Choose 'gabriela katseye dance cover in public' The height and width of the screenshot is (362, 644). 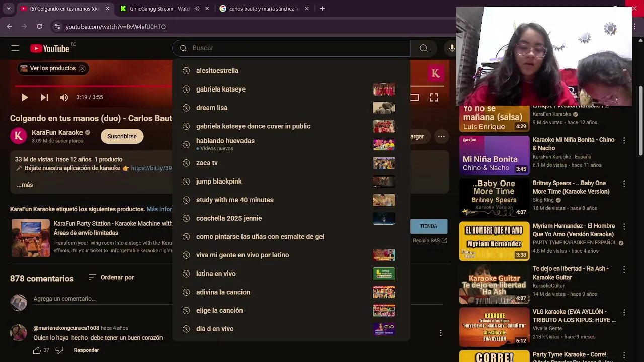coord(291,126)
